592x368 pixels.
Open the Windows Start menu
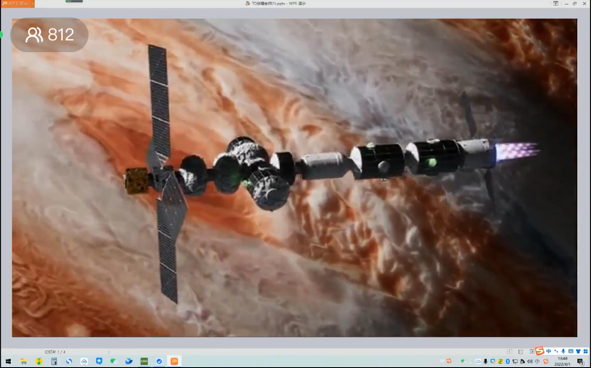[x=8, y=361]
